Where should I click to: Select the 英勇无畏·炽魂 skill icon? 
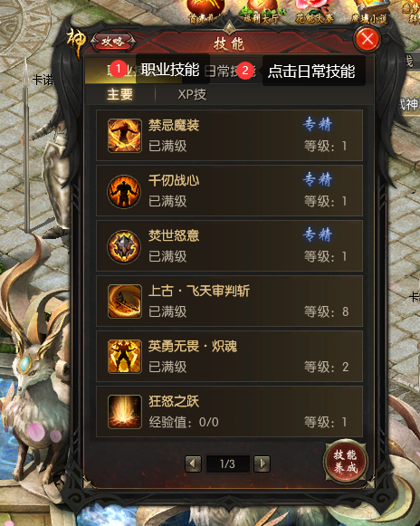(x=124, y=357)
